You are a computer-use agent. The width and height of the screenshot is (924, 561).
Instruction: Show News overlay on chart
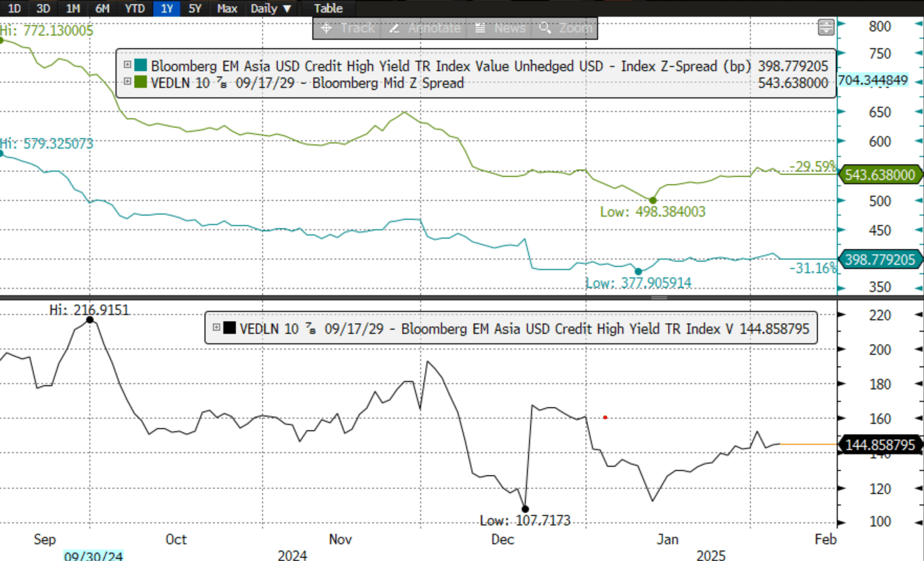[x=500, y=28]
